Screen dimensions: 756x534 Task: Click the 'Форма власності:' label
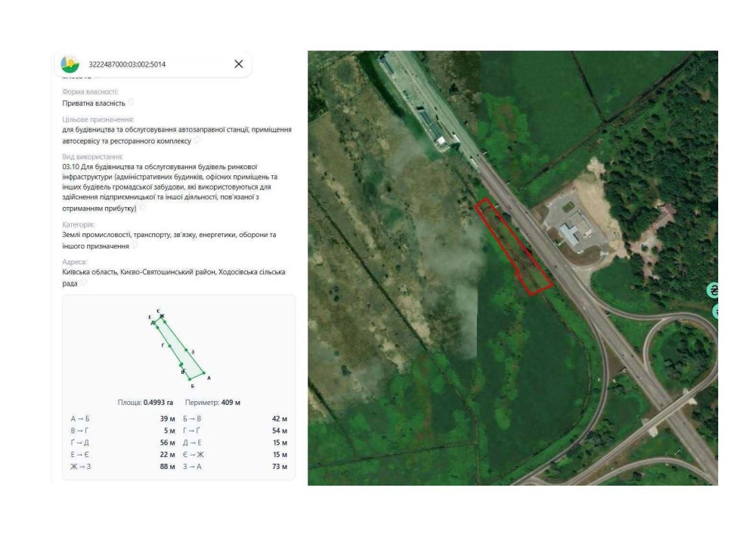(90, 91)
